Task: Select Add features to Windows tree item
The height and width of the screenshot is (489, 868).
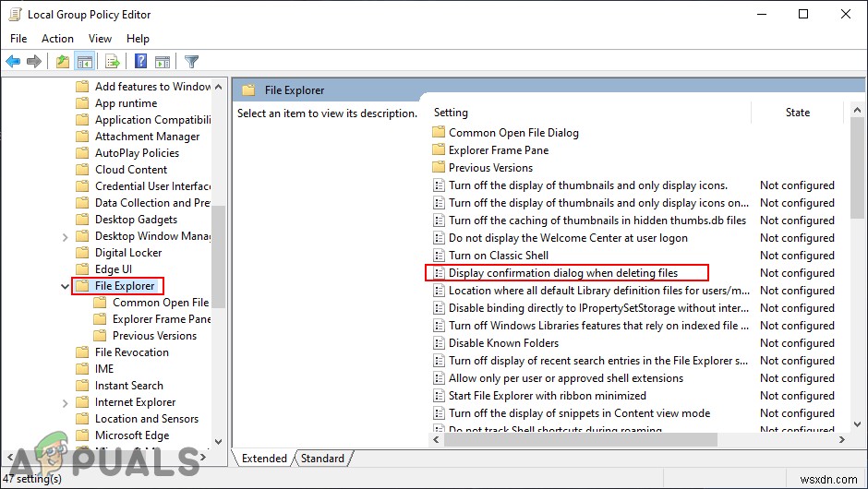Action: (x=152, y=87)
